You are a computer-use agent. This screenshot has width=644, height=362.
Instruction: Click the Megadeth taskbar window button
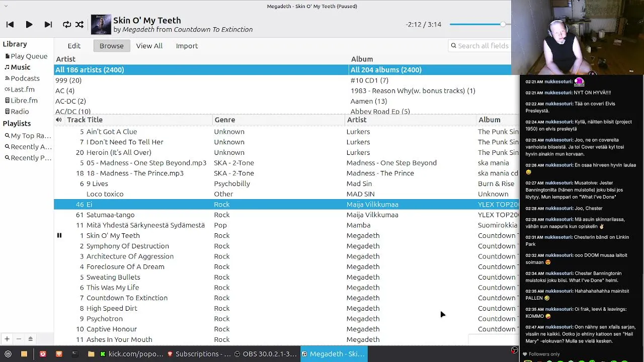(334, 354)
